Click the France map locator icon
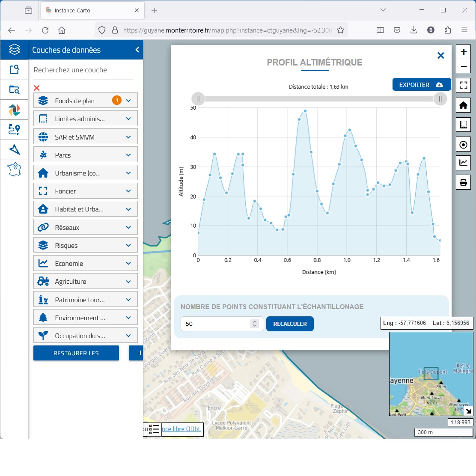Screen dimensions: 476x476 pyautogui.click(x=15, y=169)
